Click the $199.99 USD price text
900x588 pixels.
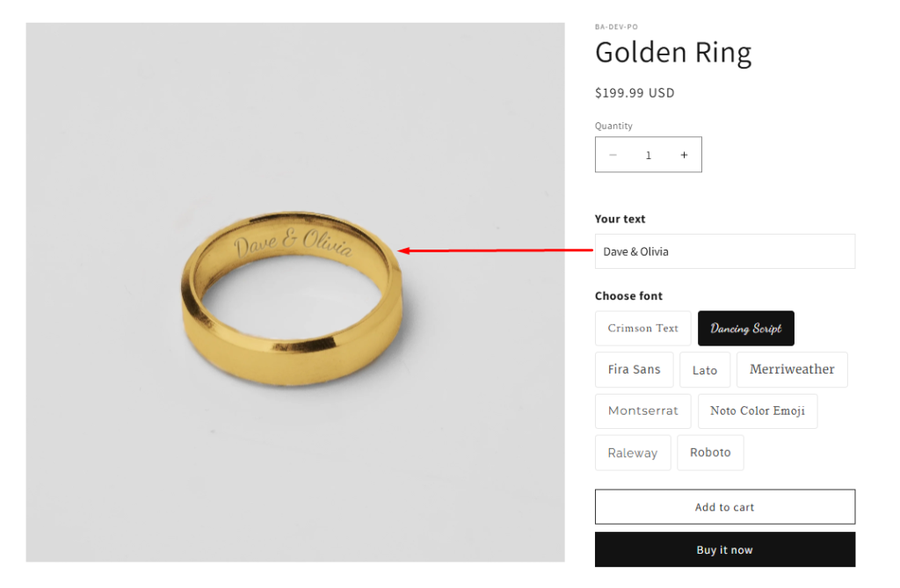coord(635,92)
